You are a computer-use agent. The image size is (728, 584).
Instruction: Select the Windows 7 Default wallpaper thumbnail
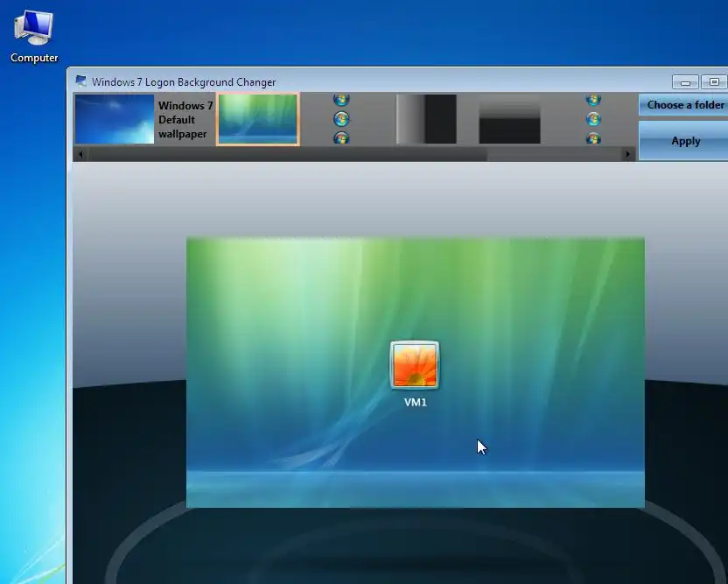pyautogui.click(x=115, y=119)
